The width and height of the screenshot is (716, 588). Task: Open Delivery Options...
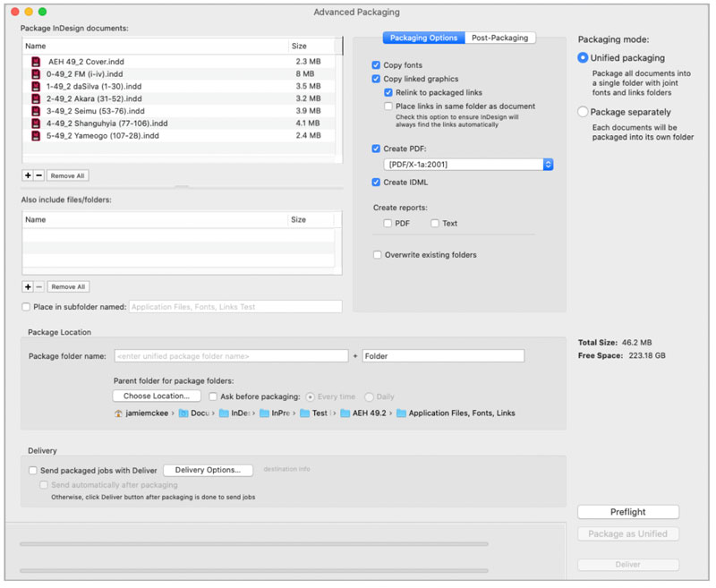[208, 470]
